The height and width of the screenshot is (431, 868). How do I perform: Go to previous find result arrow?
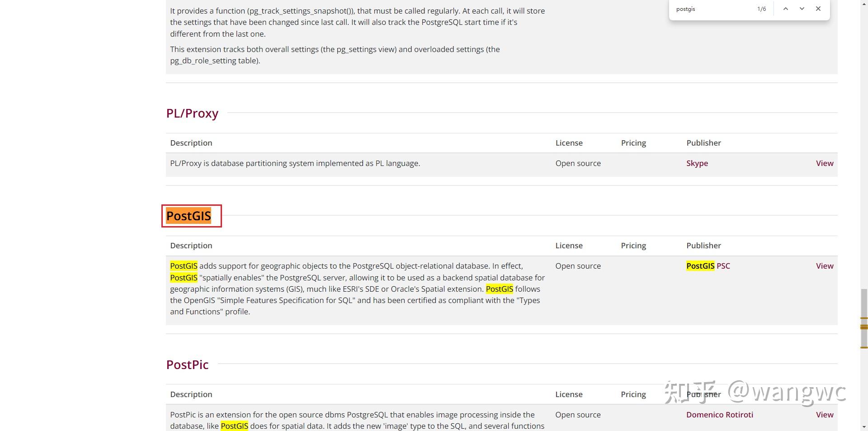[786, 9]
